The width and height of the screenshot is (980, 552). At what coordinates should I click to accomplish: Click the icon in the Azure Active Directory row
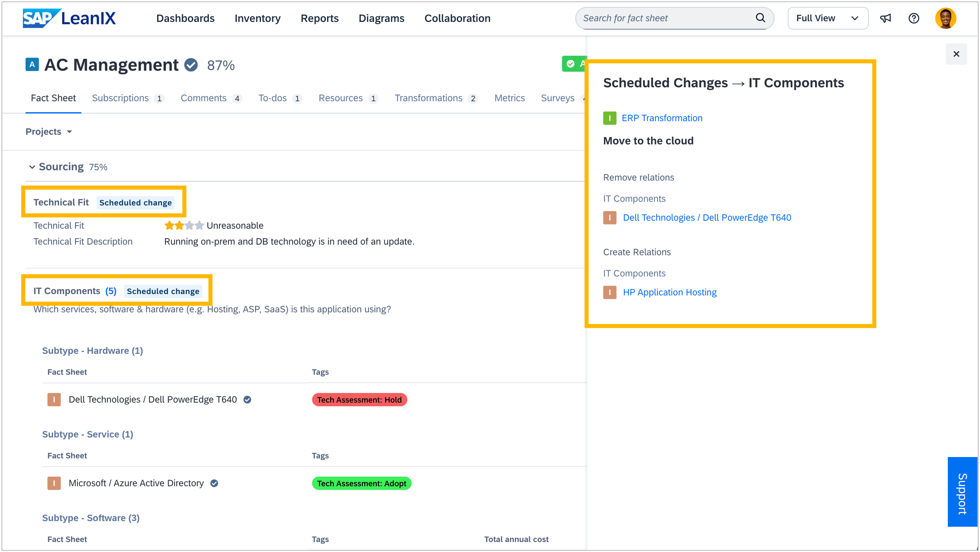54,483
